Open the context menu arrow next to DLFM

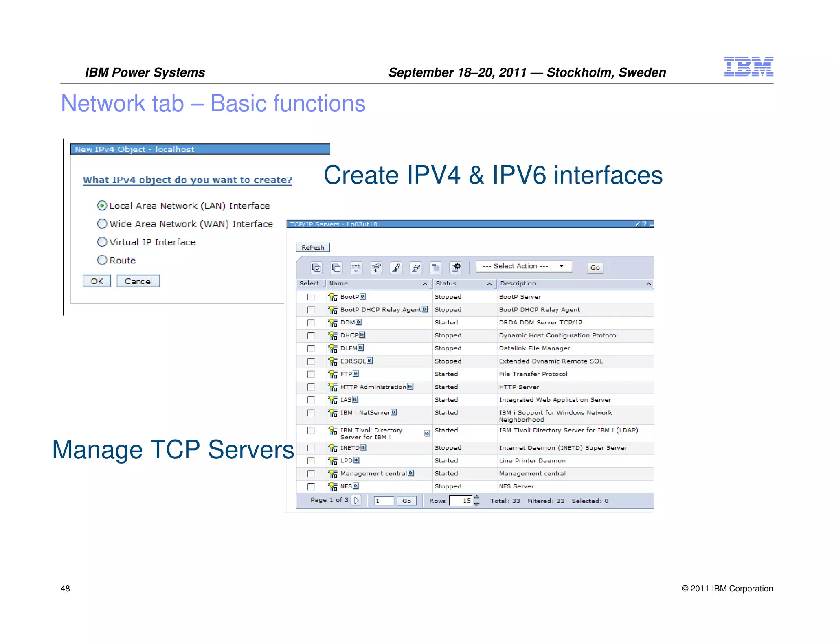[x=361, y=348]
